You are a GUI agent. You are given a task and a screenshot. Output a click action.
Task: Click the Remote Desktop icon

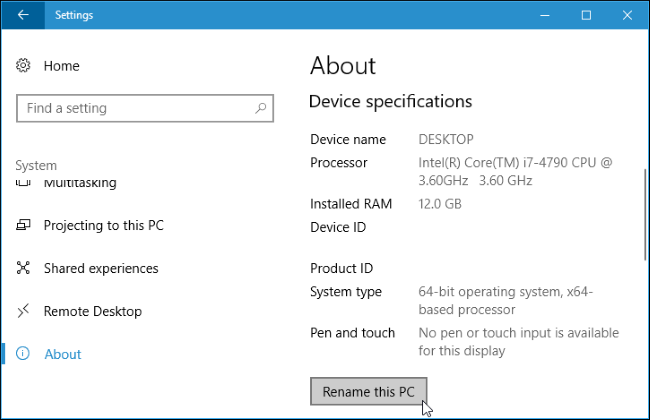24,311
